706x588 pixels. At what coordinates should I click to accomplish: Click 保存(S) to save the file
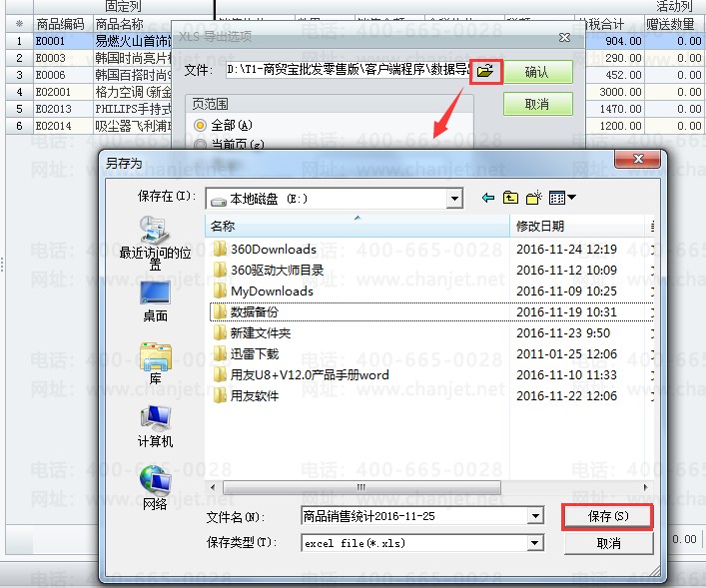pyautogui.click(x=608, y=516)
